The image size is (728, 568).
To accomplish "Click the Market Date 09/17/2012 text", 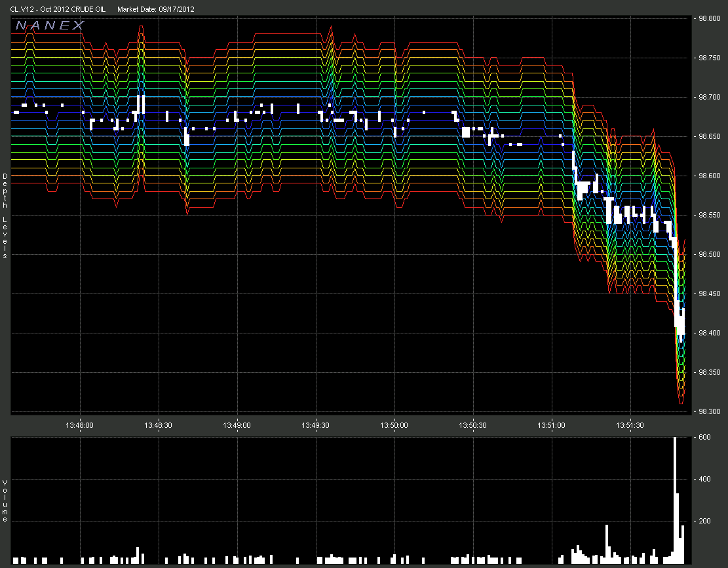I will pos(155,9).
